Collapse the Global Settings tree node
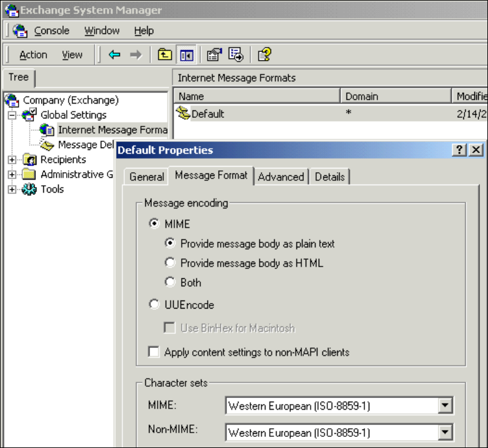This screenshot has width=488, height=448. (x=12, y=115)
